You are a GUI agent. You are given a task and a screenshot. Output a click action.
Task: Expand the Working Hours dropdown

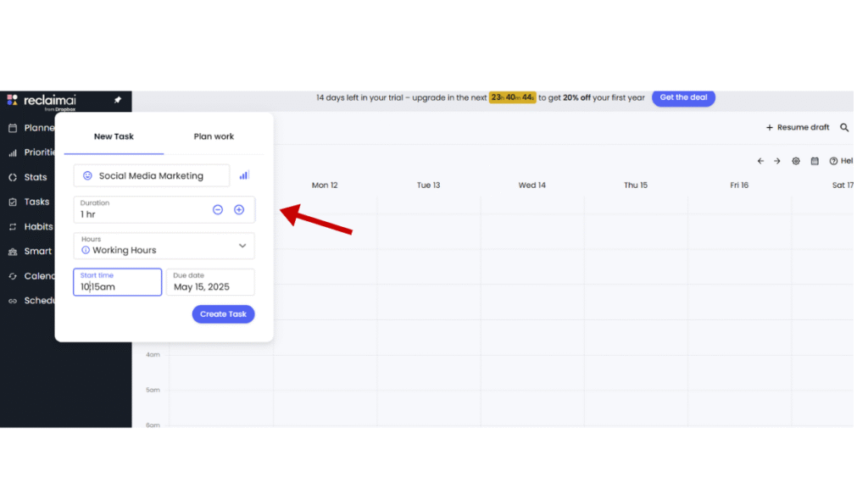[x=242, y=246]
